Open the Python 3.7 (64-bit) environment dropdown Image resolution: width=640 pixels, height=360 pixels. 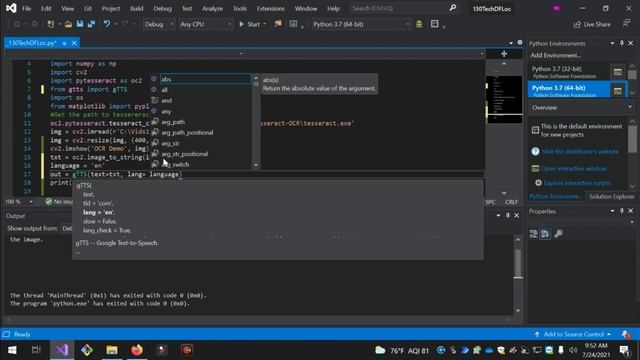pyautogui.click(x=361, y=24)
